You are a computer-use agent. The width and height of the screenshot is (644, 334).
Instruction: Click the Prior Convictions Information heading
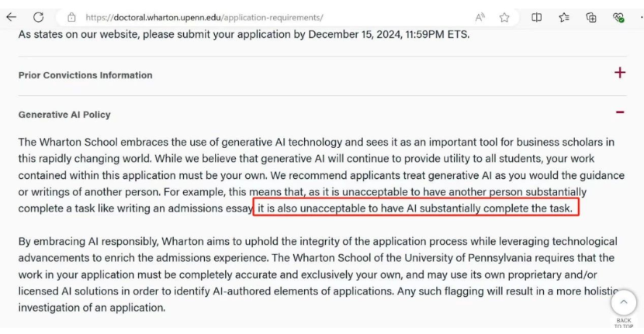[x=85, y=75]
